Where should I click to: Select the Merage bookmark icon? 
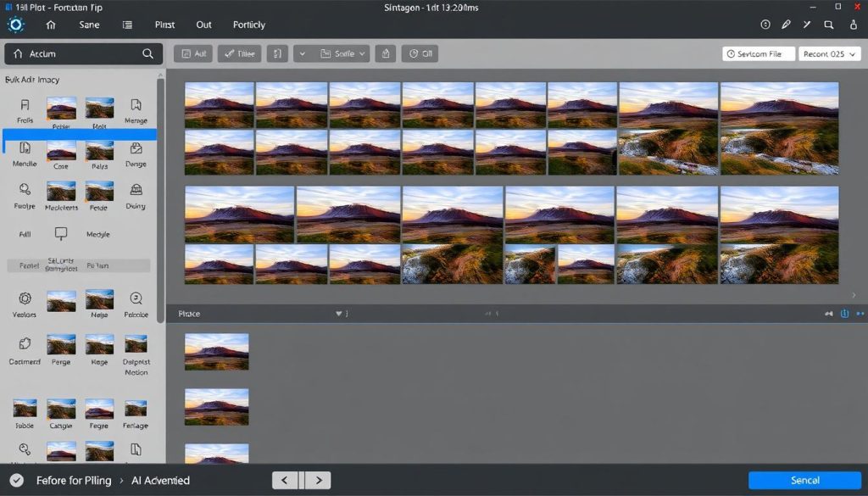click(136, 106)
